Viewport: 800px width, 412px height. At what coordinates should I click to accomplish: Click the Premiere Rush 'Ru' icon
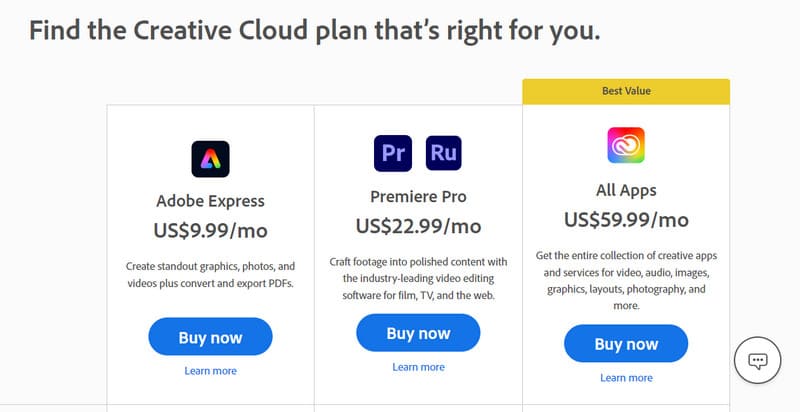pyautogui.click(x=444, y=153)
